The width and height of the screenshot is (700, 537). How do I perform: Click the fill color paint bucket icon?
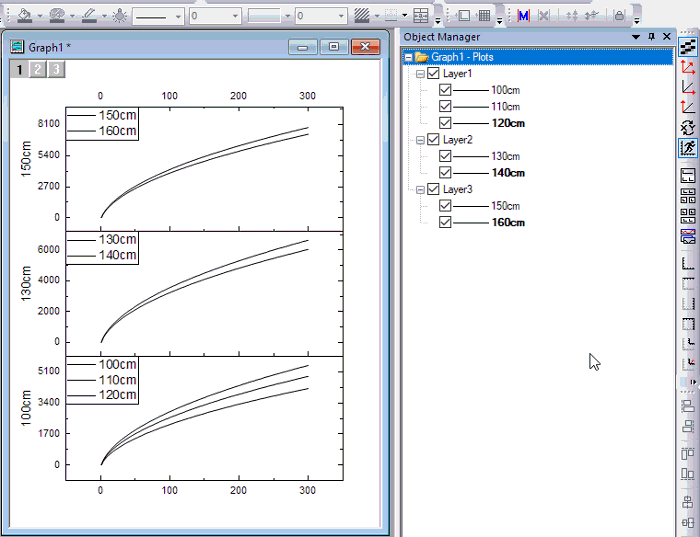coord(24,16)
